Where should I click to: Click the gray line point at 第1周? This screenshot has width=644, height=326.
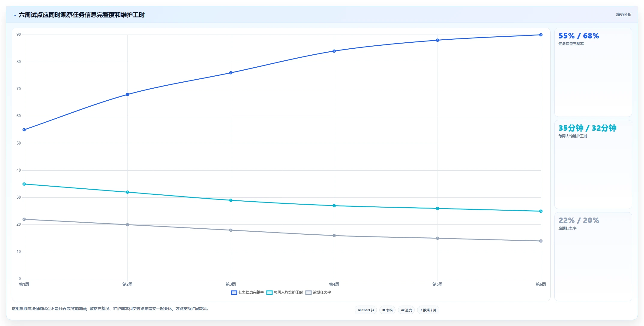click(24, 219)
